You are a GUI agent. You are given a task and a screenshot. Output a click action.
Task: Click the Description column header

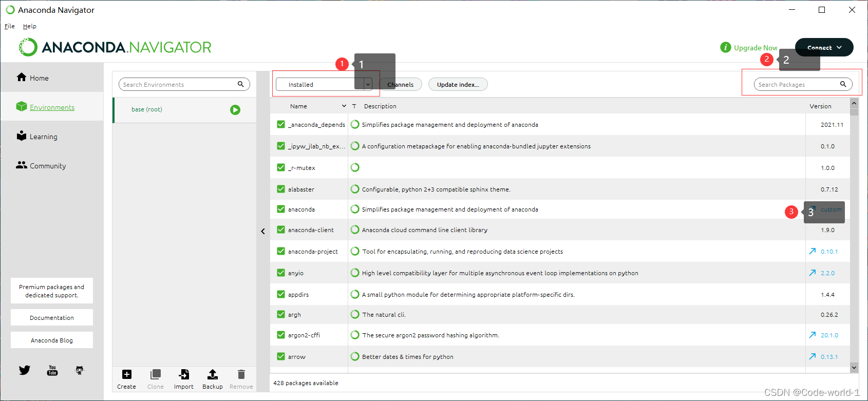click(380, 106)
